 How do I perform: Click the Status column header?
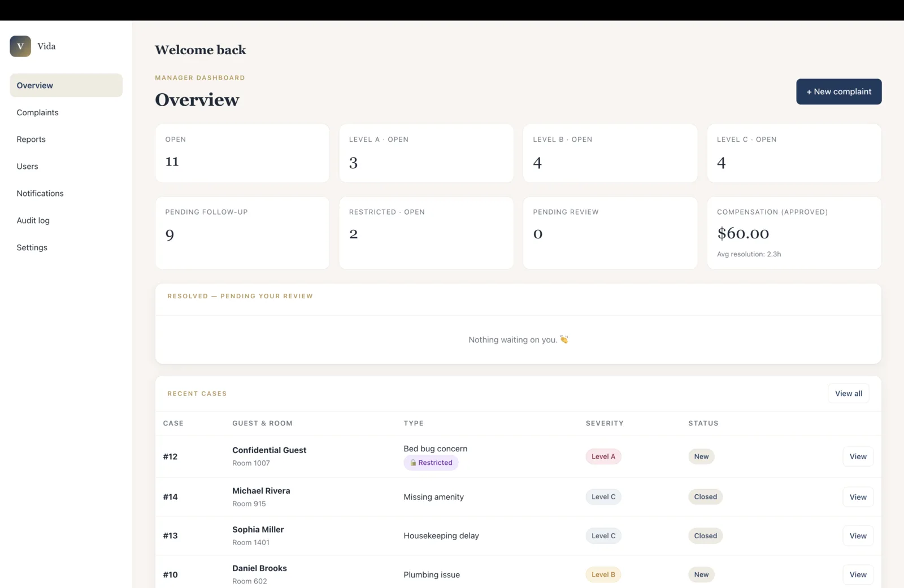703,423
